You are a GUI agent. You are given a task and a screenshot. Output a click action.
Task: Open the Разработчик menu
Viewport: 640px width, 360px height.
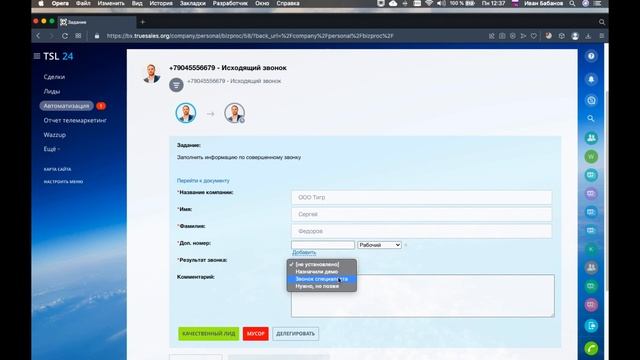pyautogui.click(x=230, y=3)
